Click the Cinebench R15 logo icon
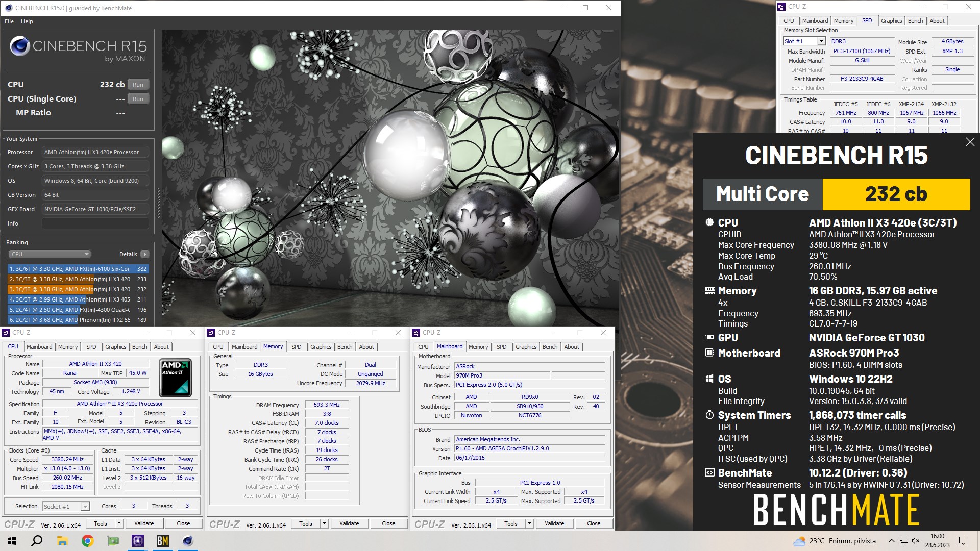Screen dimensions: 980x551 tap(19, 46)
